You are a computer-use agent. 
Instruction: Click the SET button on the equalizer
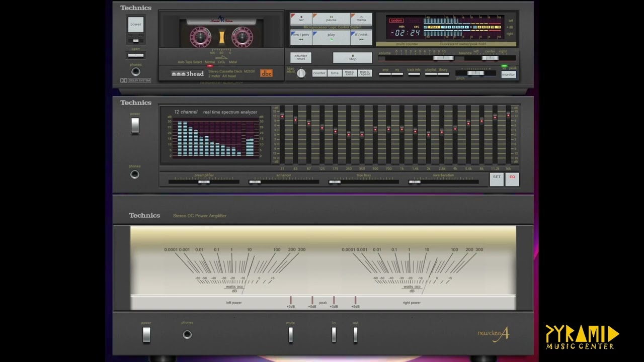497,179
